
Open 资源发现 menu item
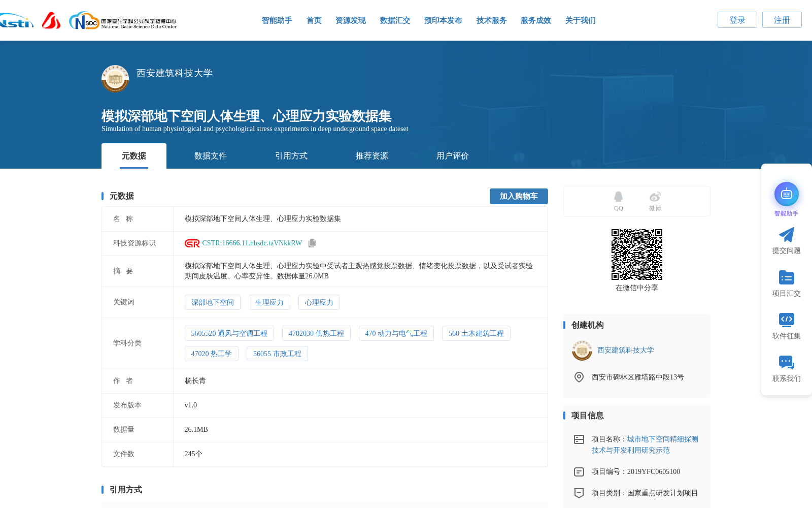pos(351,20)
